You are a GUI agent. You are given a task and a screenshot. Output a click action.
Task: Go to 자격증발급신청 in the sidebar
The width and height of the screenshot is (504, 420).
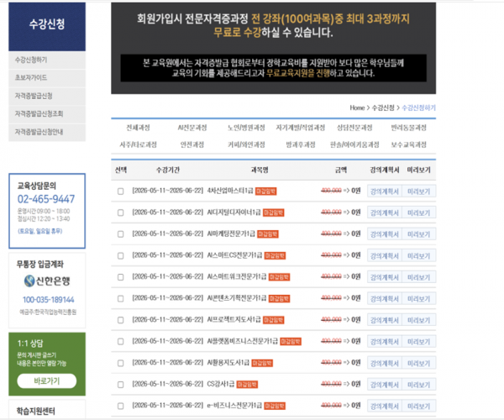point(47,96)
